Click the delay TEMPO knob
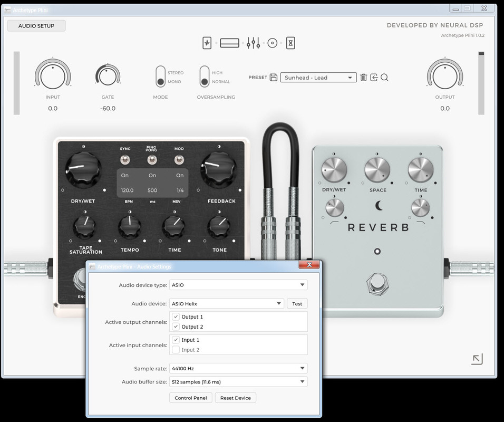The image size is (504, 422). coord(130,227)
